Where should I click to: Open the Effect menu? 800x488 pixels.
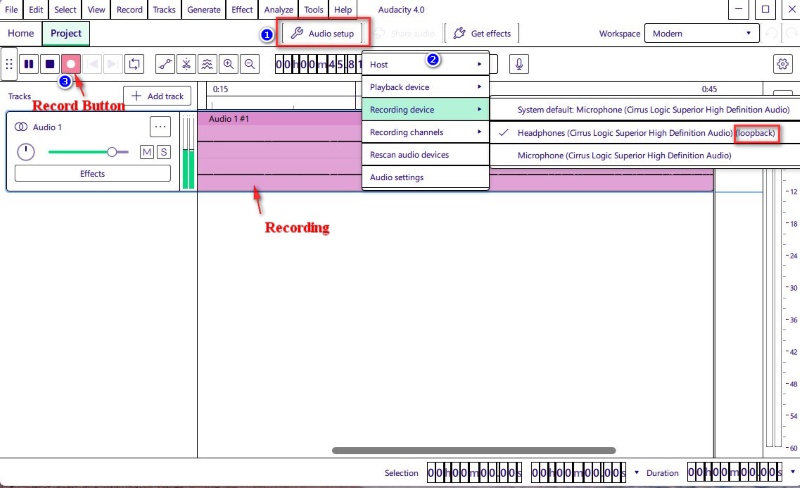[x=242, y=10]
